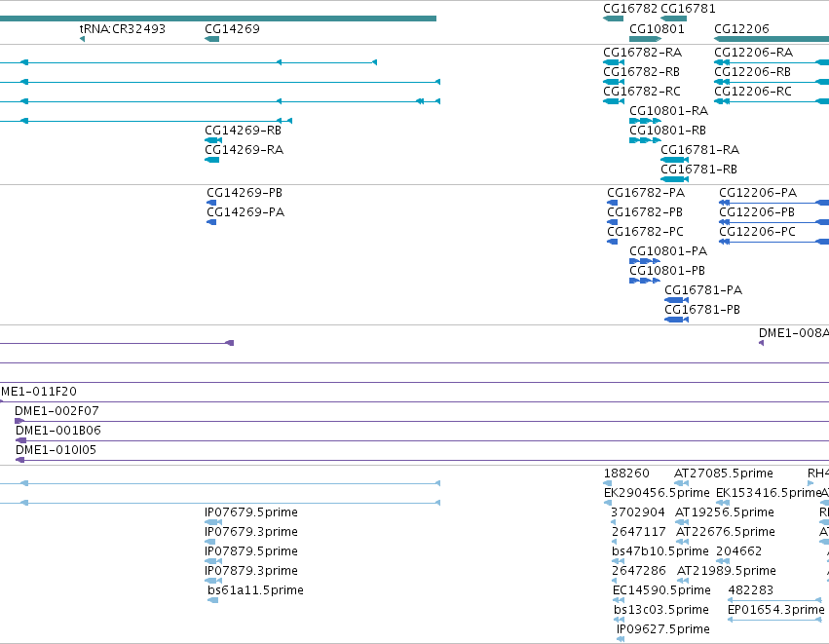
Task: Select protein CG12206-PA
Action: [x=758, y=193]
